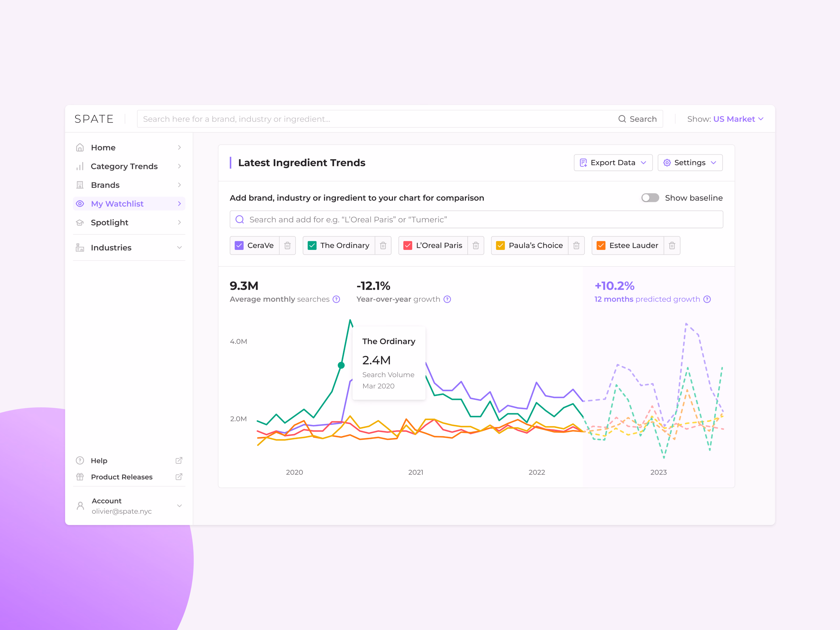Viewport: 840px width, 630px height.
Task: Click the SPATE logo
Action: tap(94, 119)
